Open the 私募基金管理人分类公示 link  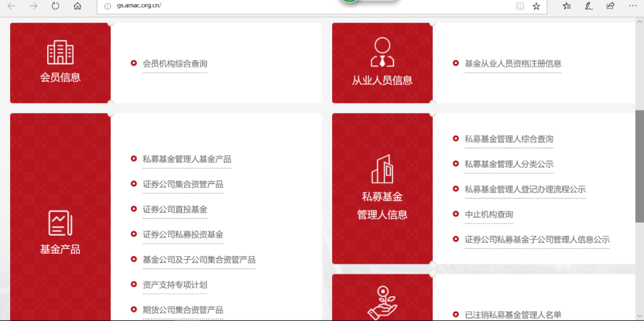tap(509, 164)
